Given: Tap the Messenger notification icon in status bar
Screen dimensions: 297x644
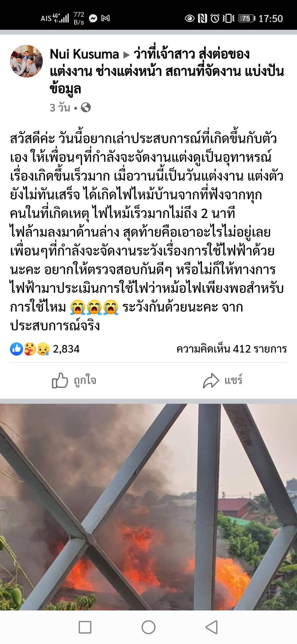Looking at the screenshot, I should (93, 18).
